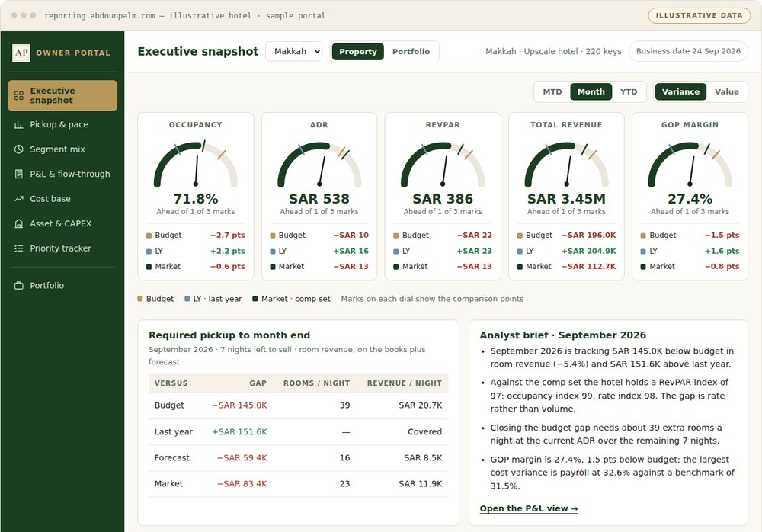Click the AP logo in the sidebar
Viewport: 762px width, 532px height.
click(21, 53)
